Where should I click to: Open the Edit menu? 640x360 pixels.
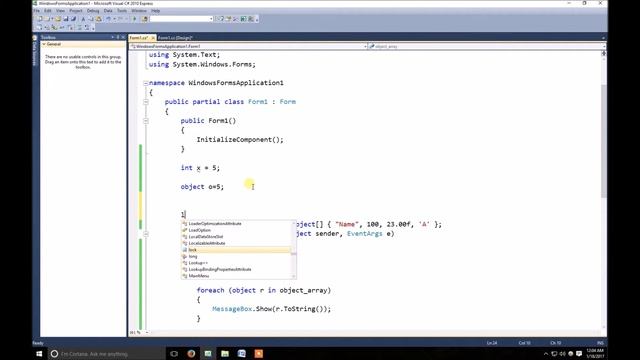(48, 11)
